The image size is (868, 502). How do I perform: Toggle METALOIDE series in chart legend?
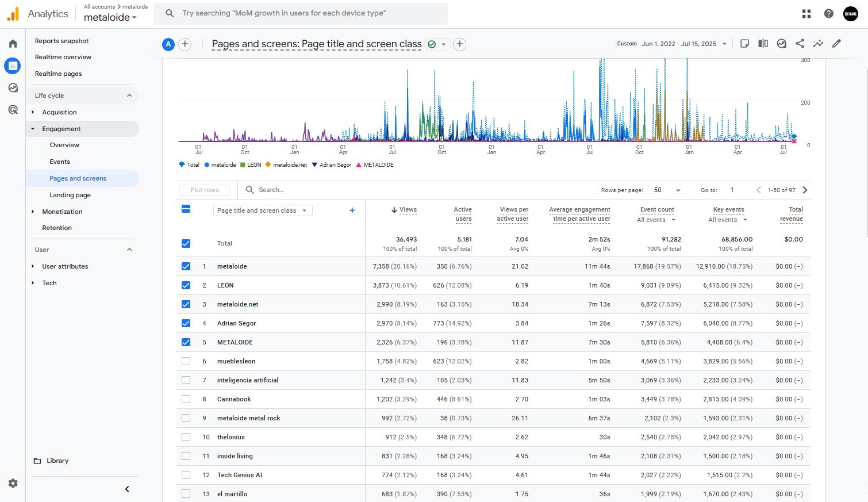point(375,165)
